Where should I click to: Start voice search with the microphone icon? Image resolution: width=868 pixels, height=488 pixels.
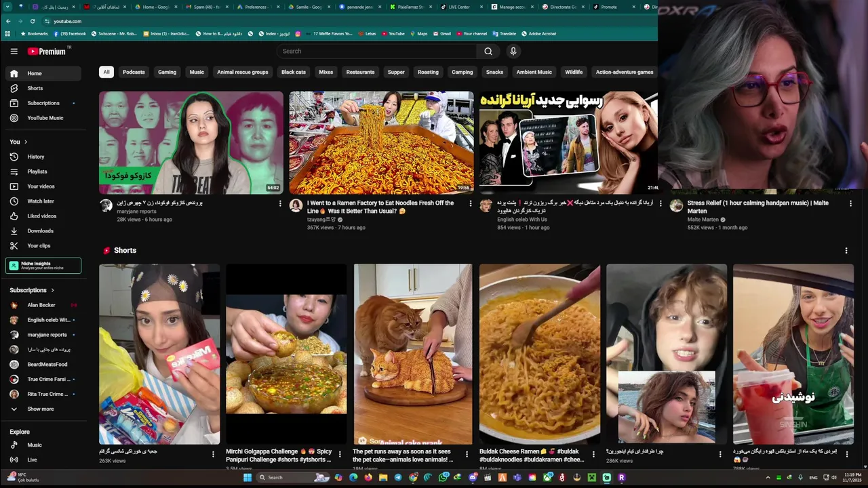[x=513, y=52]
